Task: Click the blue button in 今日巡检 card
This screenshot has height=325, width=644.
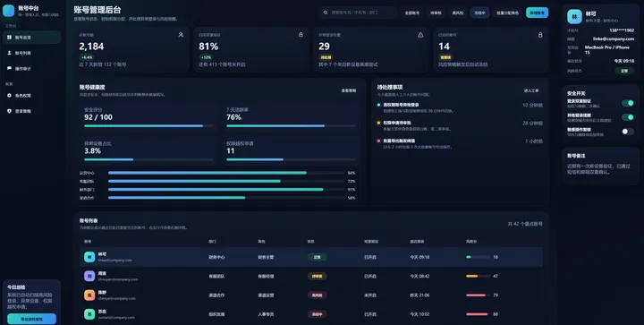Action: pyautogui.click(x=31, y=319)
